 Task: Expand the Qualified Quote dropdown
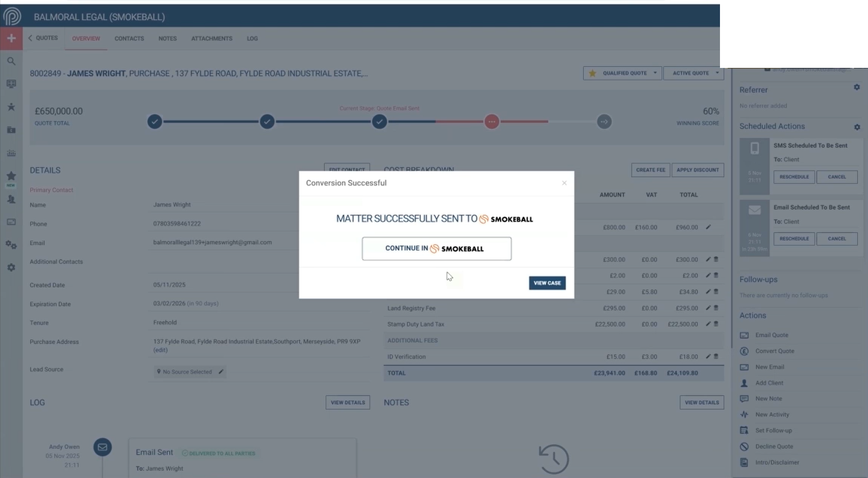(x=655, y=73)
